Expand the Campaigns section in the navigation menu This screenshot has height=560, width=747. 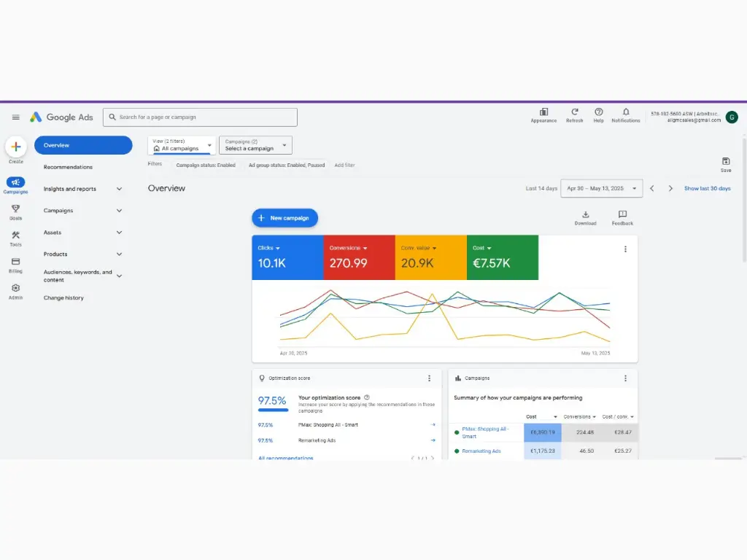pos(119,211)
